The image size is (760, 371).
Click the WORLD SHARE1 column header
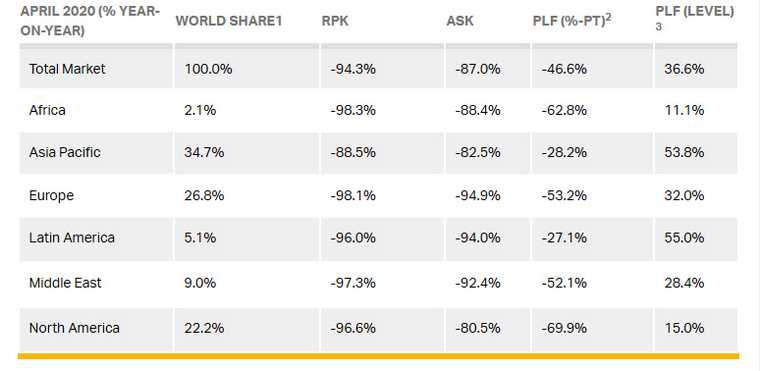pyautogui.click(x=228, y=21)
